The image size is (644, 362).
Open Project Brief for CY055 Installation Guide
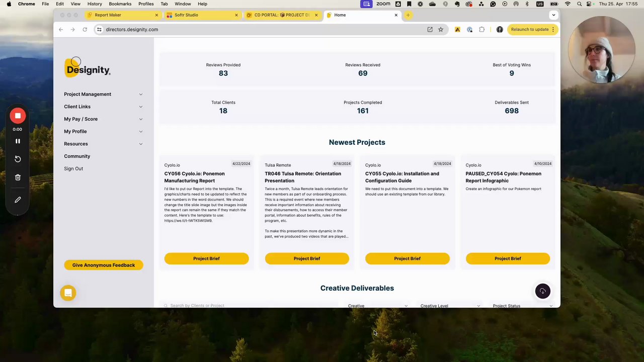[x=407, y=258]
